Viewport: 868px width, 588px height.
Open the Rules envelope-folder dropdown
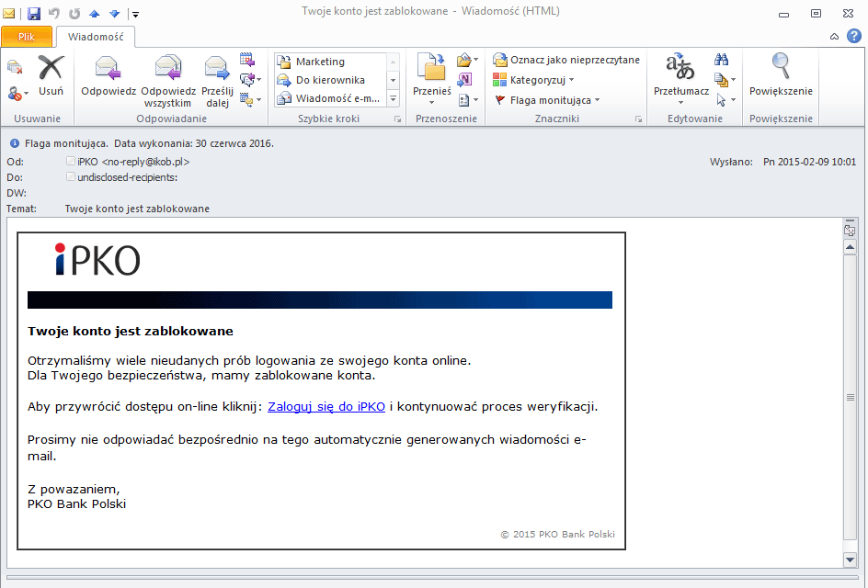pos(468,60)
